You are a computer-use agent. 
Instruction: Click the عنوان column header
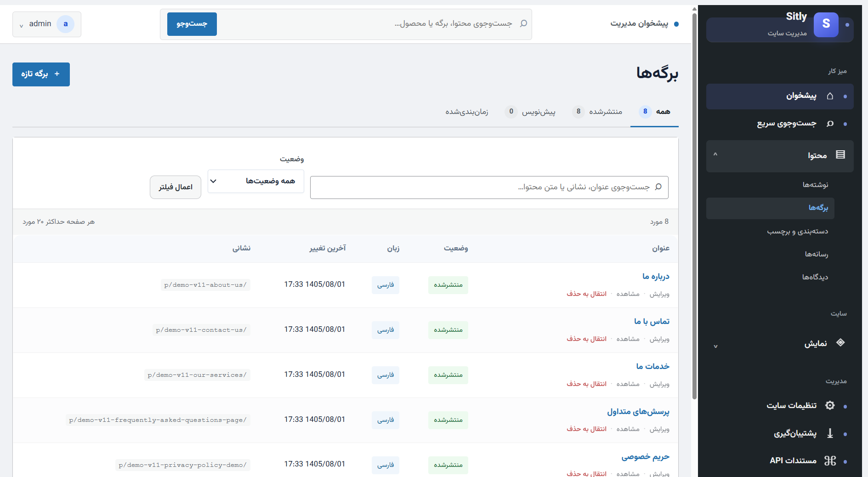(x=661, y=249)
